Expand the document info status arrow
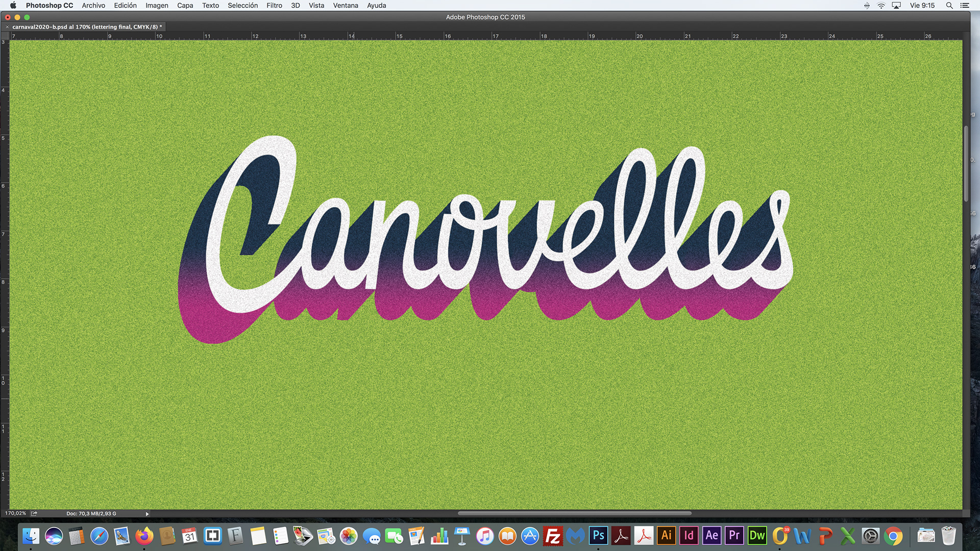 pyautogui.click(x=147, y=514)
